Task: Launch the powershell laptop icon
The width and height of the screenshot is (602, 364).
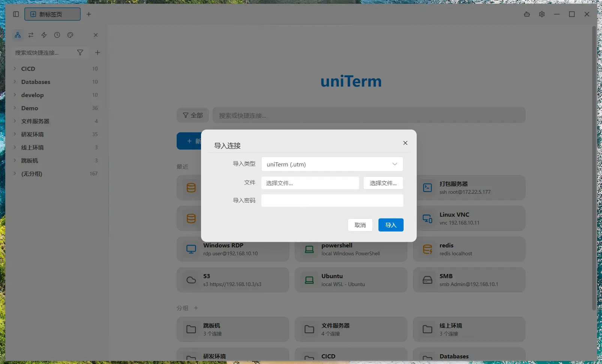Action: [309, 249]
